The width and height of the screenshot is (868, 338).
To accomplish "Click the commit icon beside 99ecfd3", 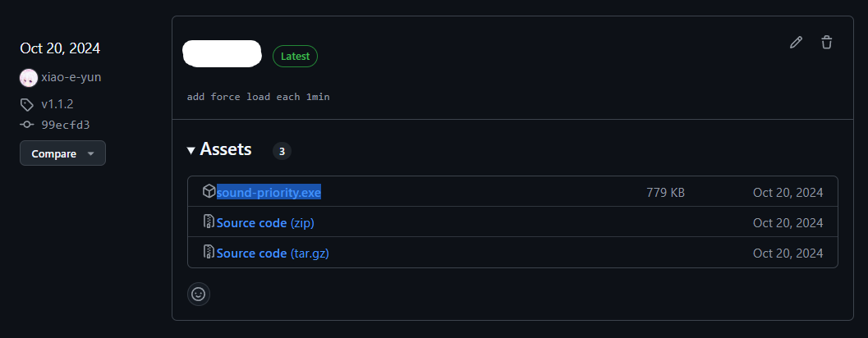I will pos(27,125).
